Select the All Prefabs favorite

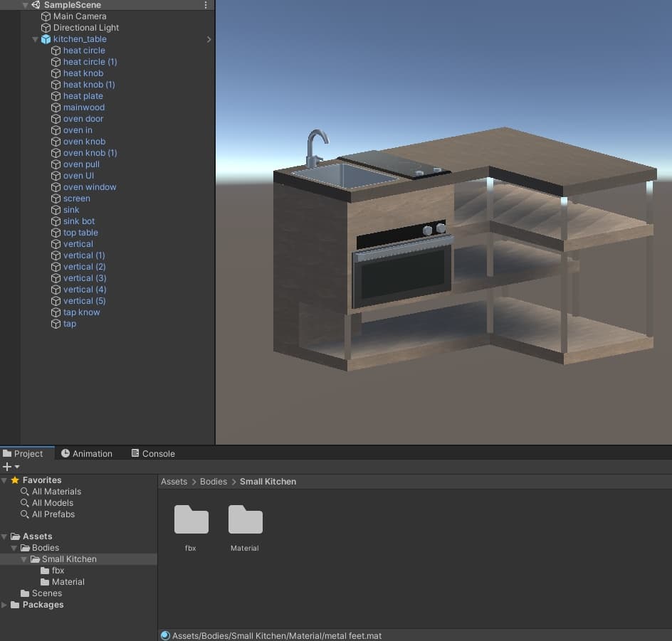click(x=53, y=514)
